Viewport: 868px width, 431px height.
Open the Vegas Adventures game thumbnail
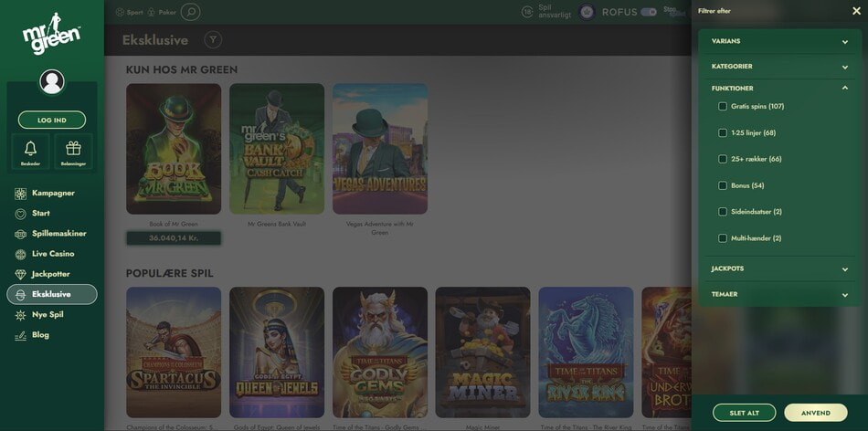pyautogui.click(x=380, y=149)
